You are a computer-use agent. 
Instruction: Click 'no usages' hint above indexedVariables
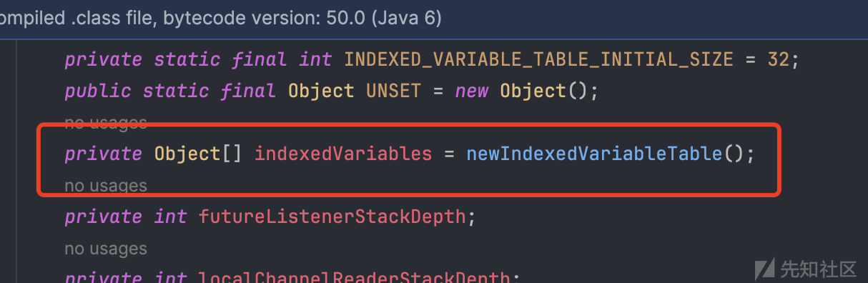tap(106, 123)
